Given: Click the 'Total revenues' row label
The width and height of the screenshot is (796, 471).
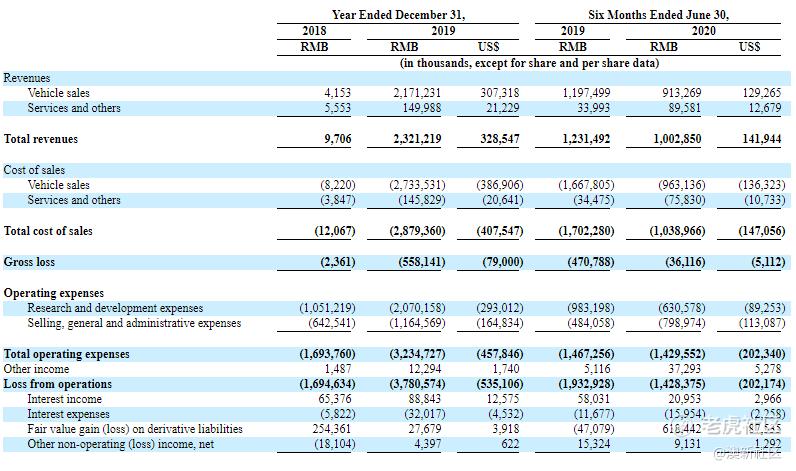Looking at the screenshot, I should pyautogui.click(x=41, y=139).
